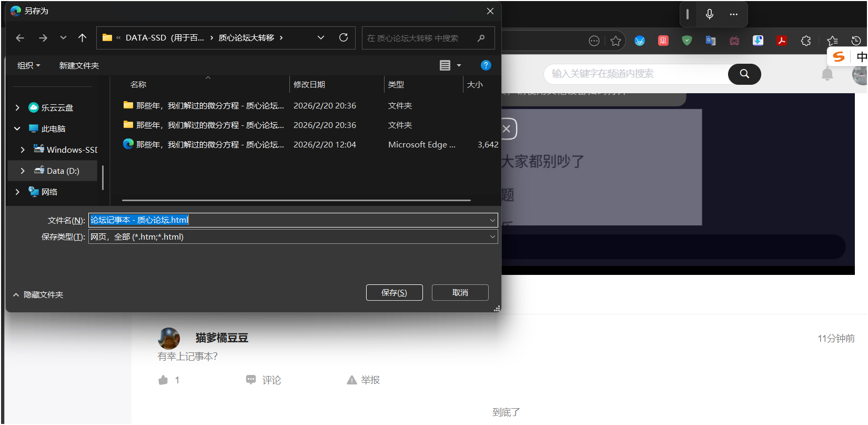Go back in the Save As dialog
868x425 pixels.
point(20,38)
